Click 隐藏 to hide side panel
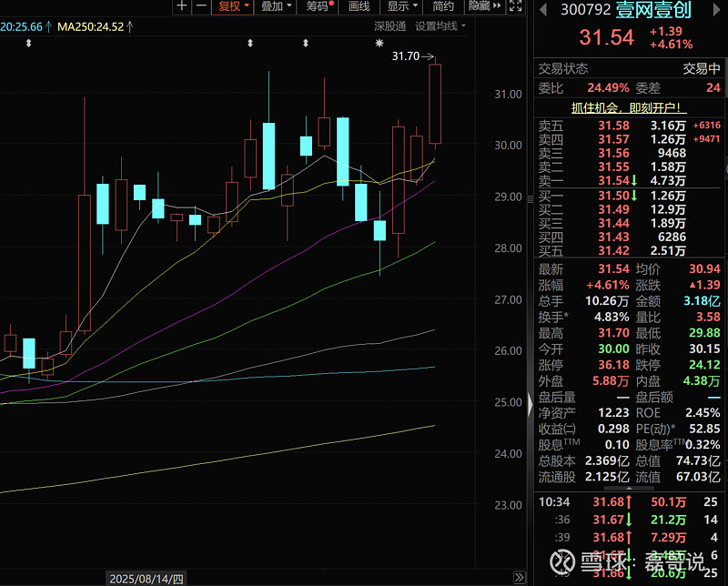The height and width of the screenshot is (586, 728). click(484, 6)
